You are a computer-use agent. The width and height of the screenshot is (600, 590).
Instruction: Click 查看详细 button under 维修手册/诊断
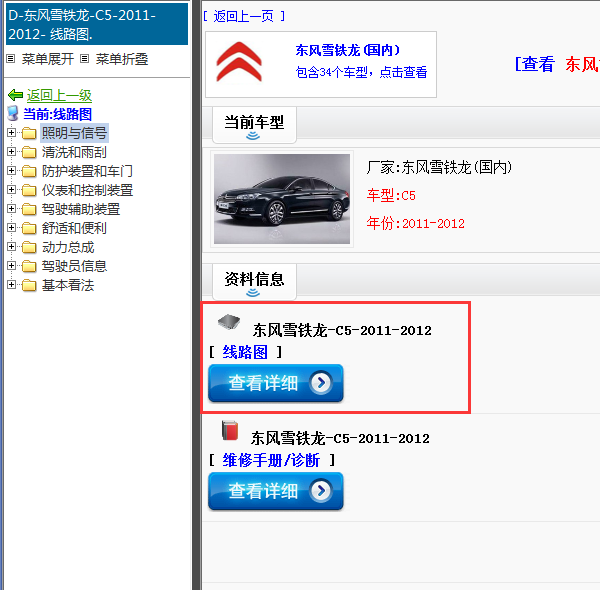click(276, 491)
